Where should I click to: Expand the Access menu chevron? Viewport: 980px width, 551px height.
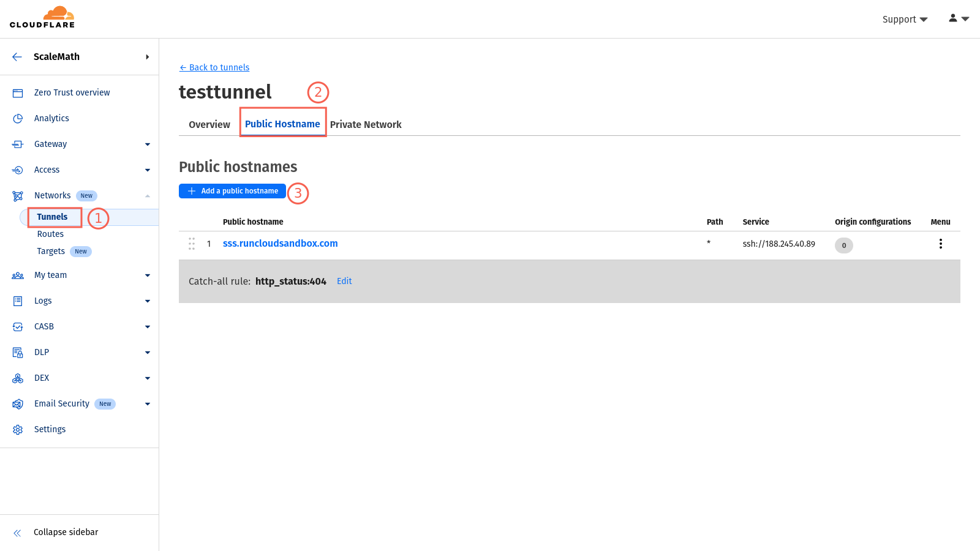tap(147, 170)
